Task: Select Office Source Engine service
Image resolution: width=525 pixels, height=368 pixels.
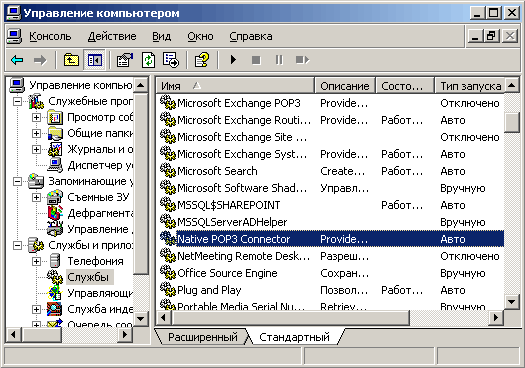Action: [227, 273]
